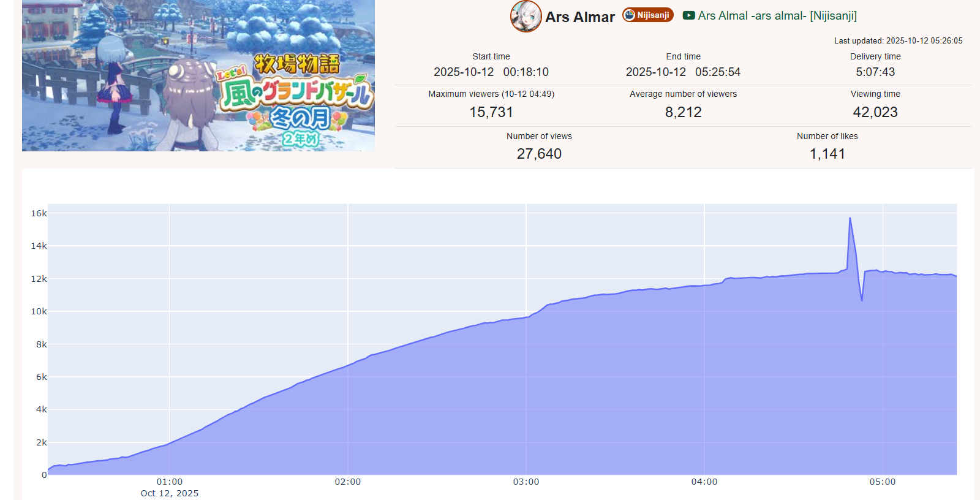Click the Viewing time label
Viewport: 980px width, 500px height.
point(875,94)
